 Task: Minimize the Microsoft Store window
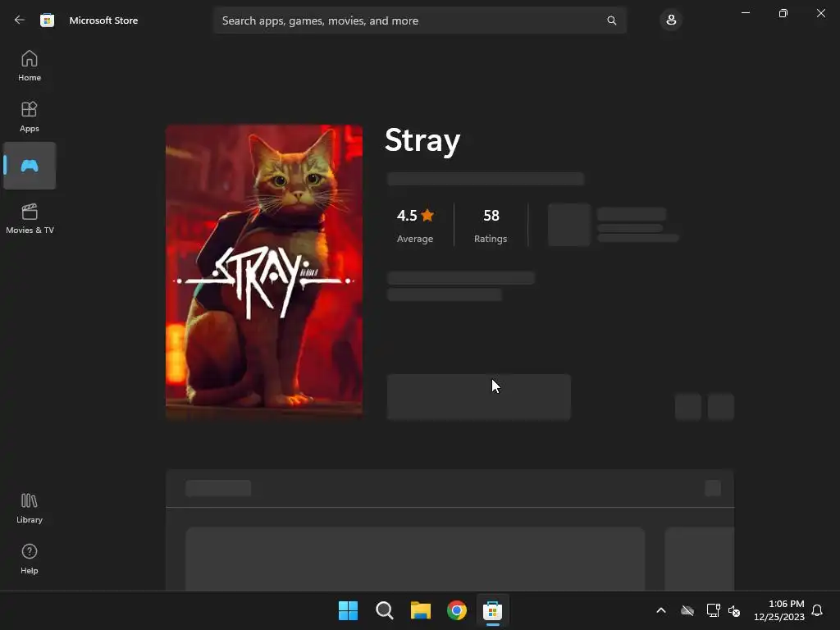746,13
